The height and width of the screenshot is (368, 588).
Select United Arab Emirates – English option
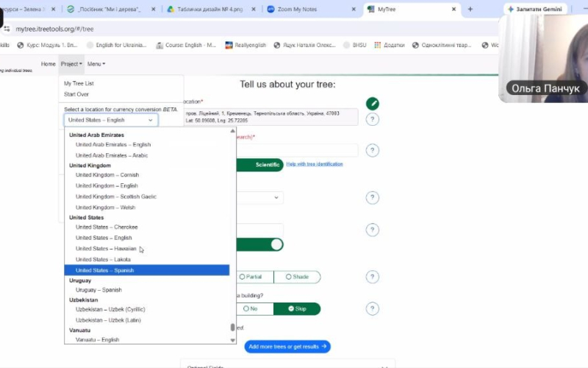point(113,144)
